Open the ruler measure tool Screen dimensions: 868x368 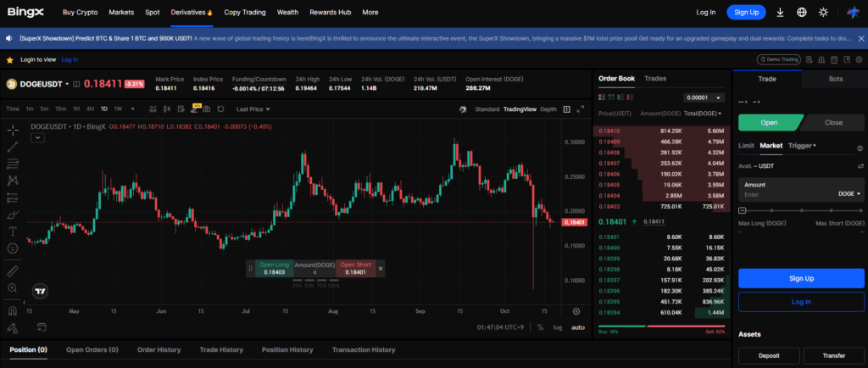[x=13, y=271]
